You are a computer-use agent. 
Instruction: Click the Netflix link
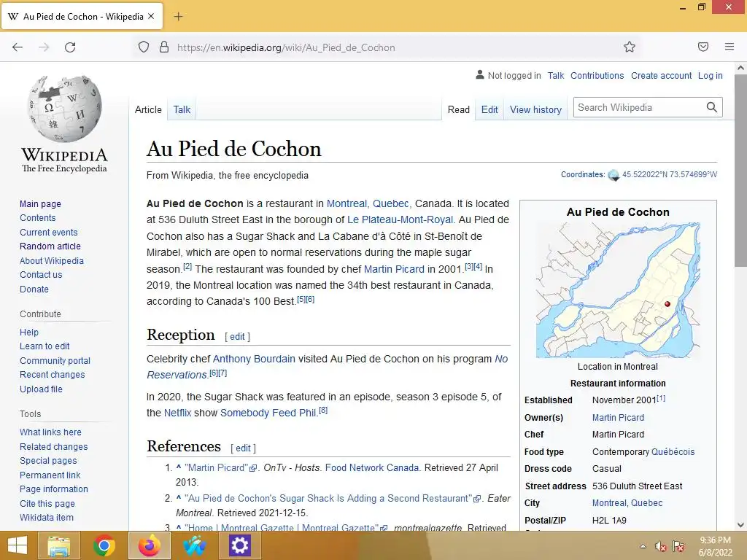177,413
